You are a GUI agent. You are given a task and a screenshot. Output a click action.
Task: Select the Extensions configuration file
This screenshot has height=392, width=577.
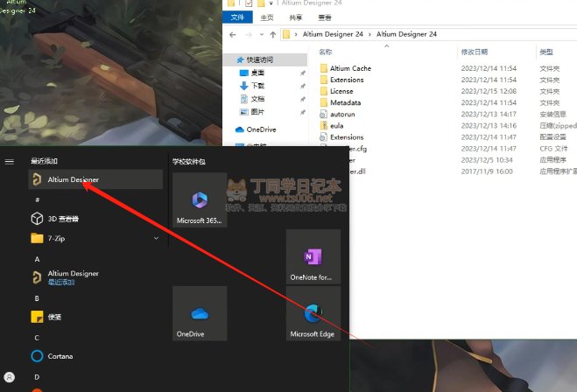(347, 137)
